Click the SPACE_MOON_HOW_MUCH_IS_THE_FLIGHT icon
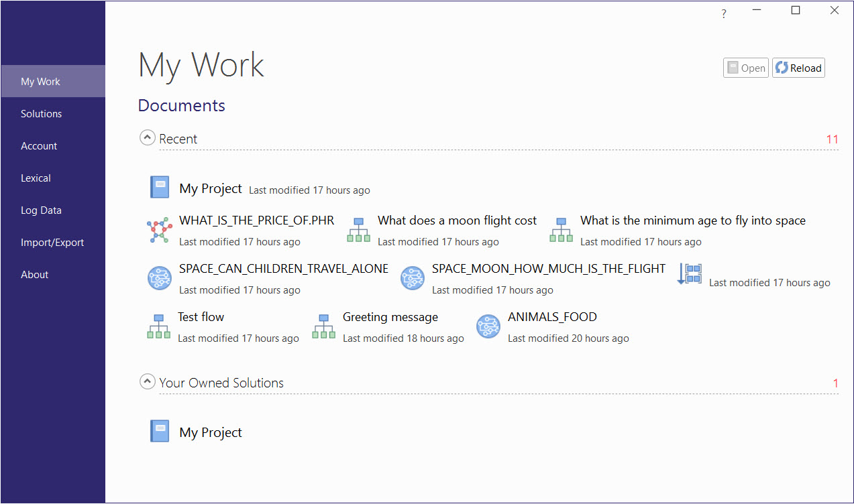Viewport: 854px width, 504px height. click(x=413, y=278)
